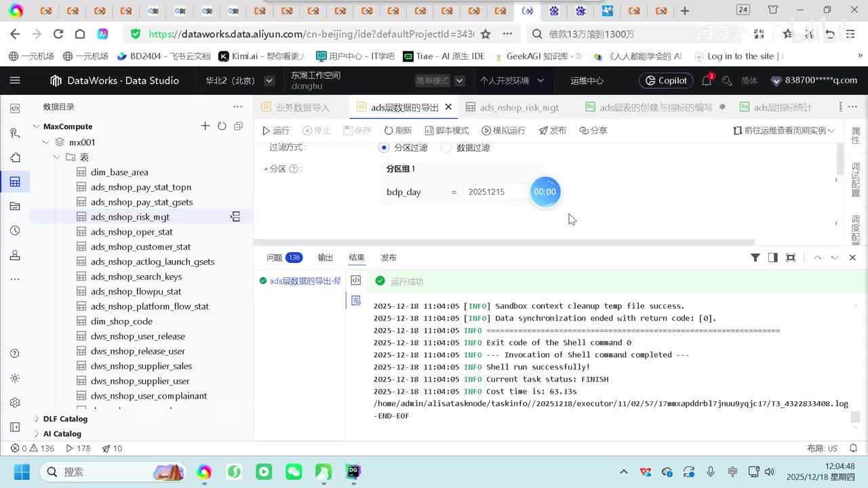Select the ads_nshop_flowpu_stat table
This screenshot has height=488, width=868.
point(136,291)
